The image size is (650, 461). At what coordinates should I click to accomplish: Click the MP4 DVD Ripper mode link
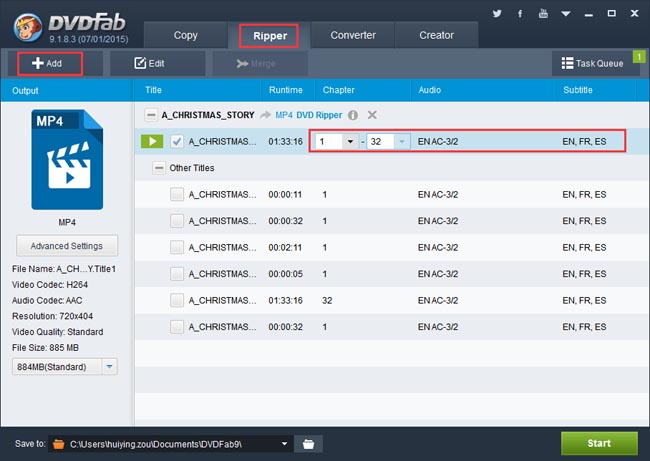309,115
